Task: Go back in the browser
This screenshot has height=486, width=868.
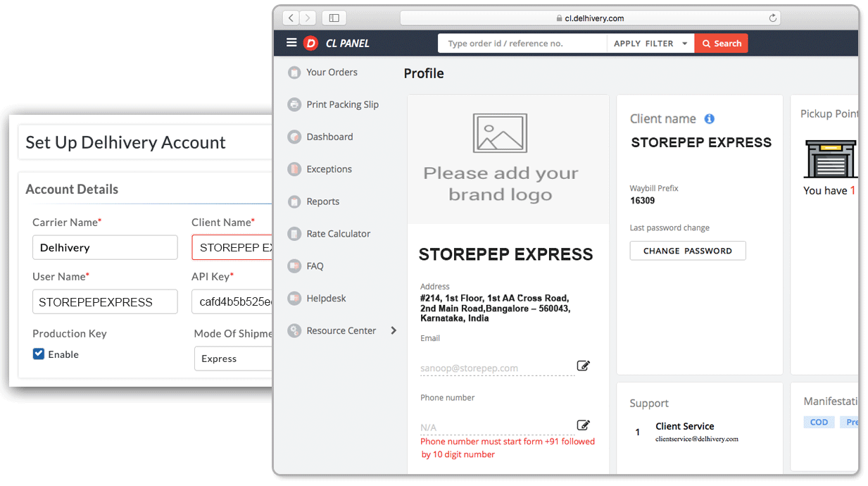Action: (291, 18)
